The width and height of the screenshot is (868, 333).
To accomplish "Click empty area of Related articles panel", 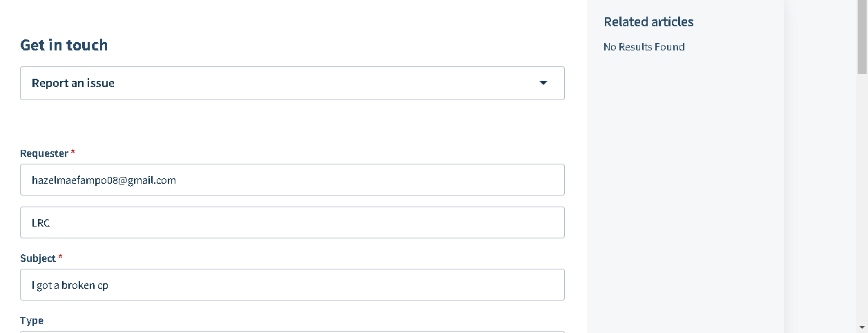I will [684, 193].
